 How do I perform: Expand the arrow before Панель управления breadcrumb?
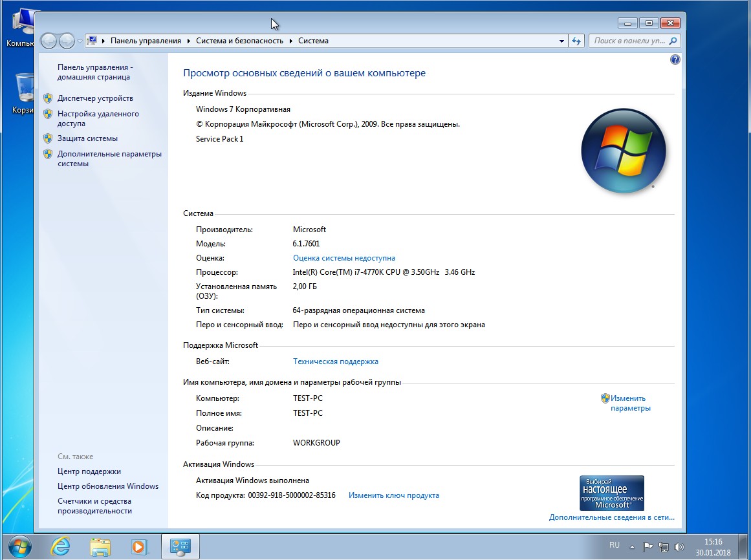[103, 41]
